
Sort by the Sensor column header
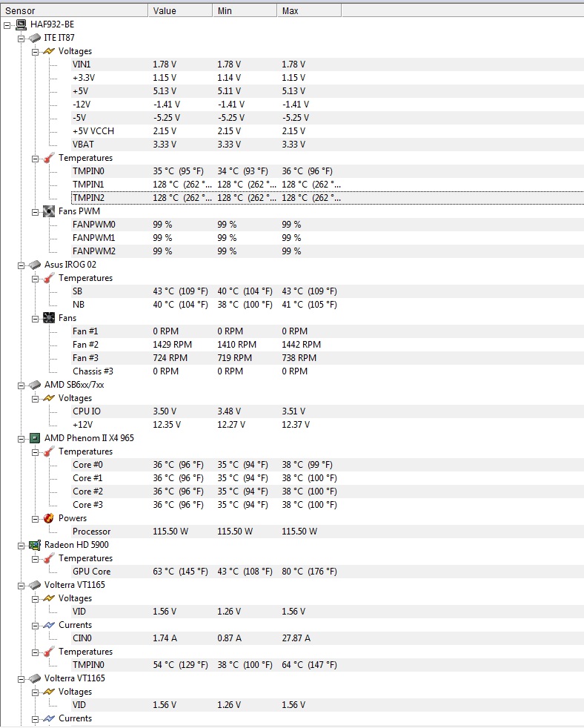click(x=74, y=10)
